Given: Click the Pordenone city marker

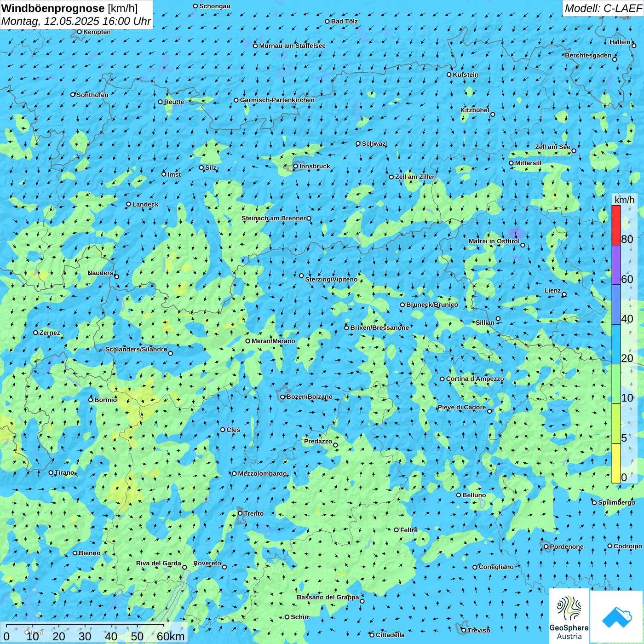Looking at the screenshot, I should click(x=546, y=546).
